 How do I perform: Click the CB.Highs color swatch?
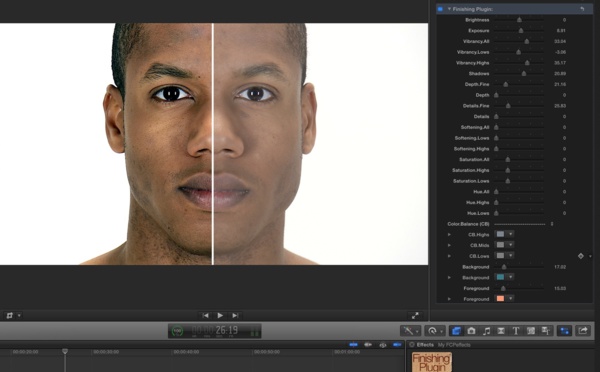[x=501, y=234]
